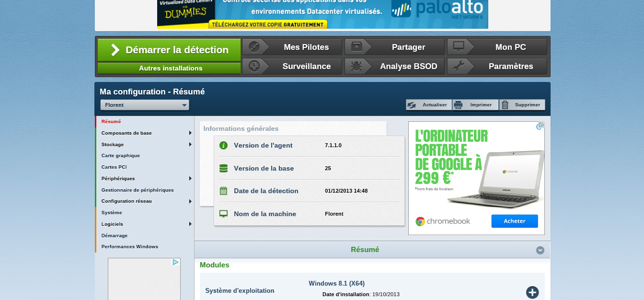The width and height of the screenshot is (644, 300).
Task: Click the Date d'installation 19/10/2013 text
Action: click(361, 294)
